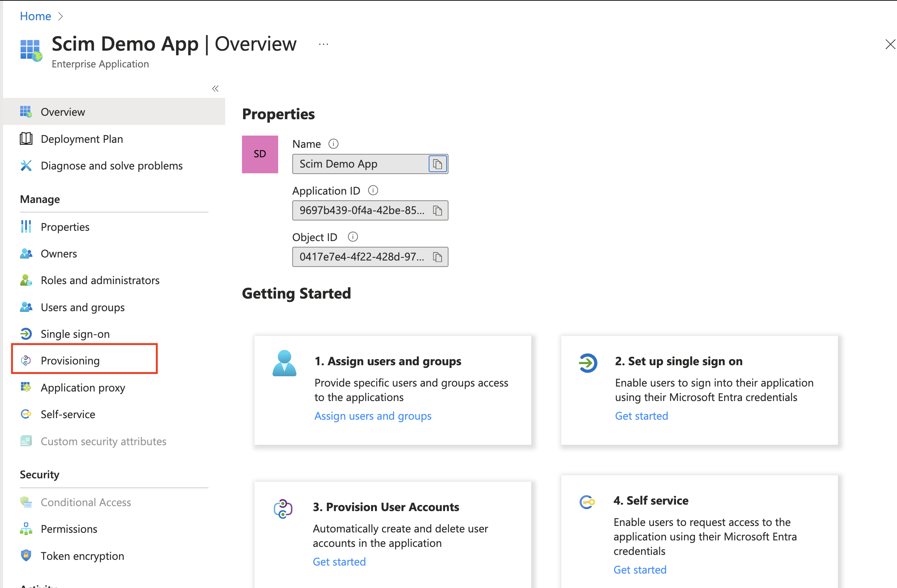Select Users and groups menu item

(x=83, y=307)
